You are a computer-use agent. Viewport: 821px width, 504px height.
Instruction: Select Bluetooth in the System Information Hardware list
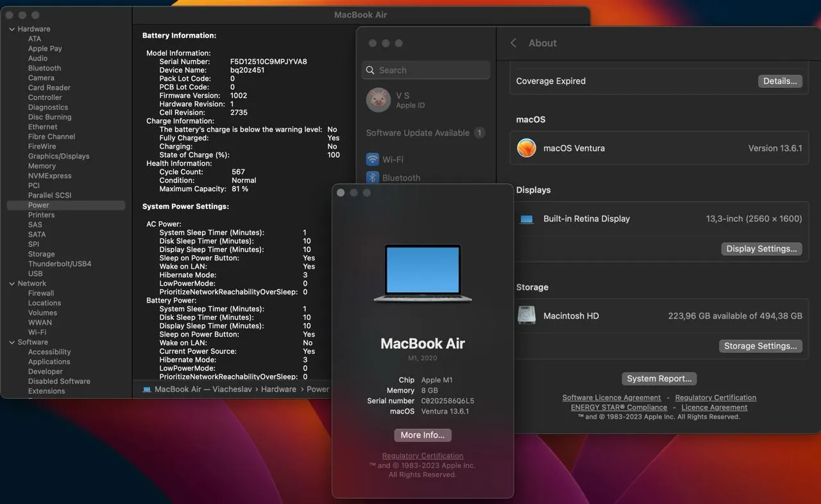click(45, 68)
